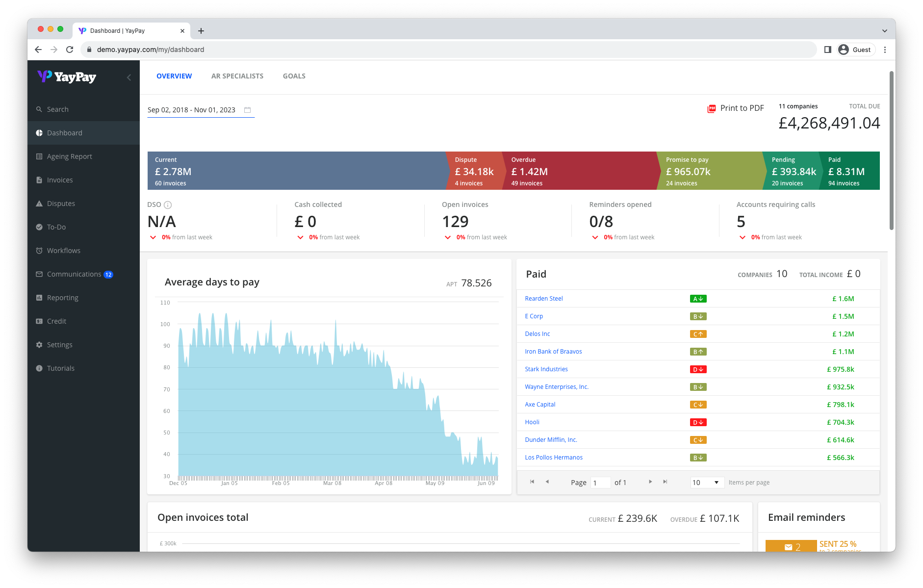Open Workflows in the sidebar

tap(63, 251)
